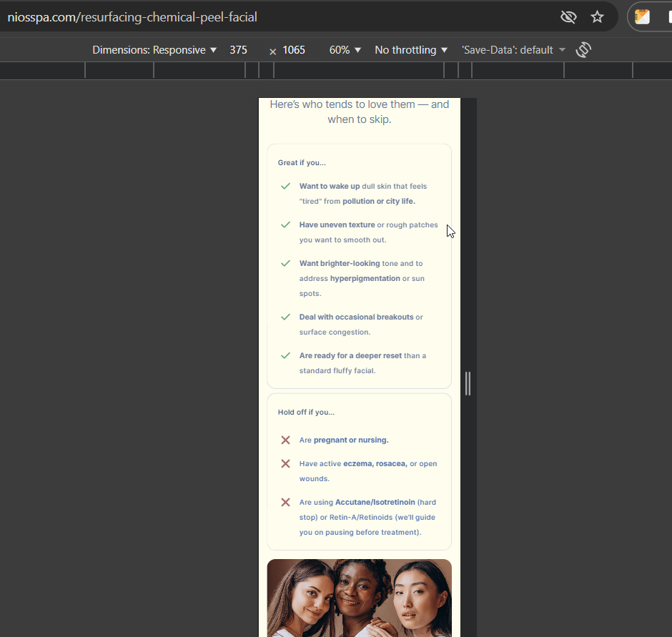
Task: Edit the viewport height field 1065
Action: pos(294,50)
